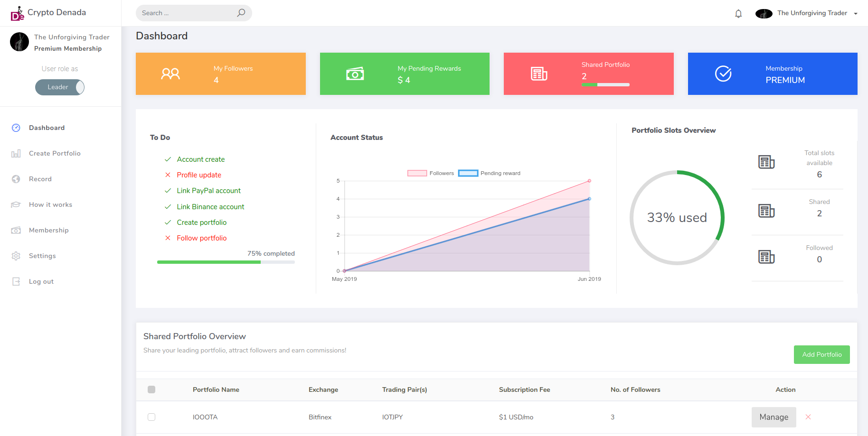Click the Shared Portfolio progress bar
The height and width of the screenshot is (436, 868).
pyautogui.click(x=605, y=85)
